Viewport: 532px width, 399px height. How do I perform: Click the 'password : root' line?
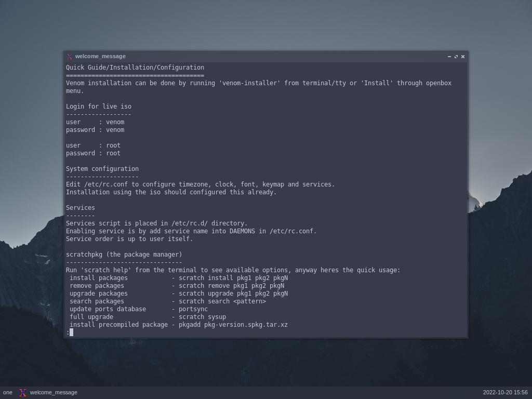point(94,153)
